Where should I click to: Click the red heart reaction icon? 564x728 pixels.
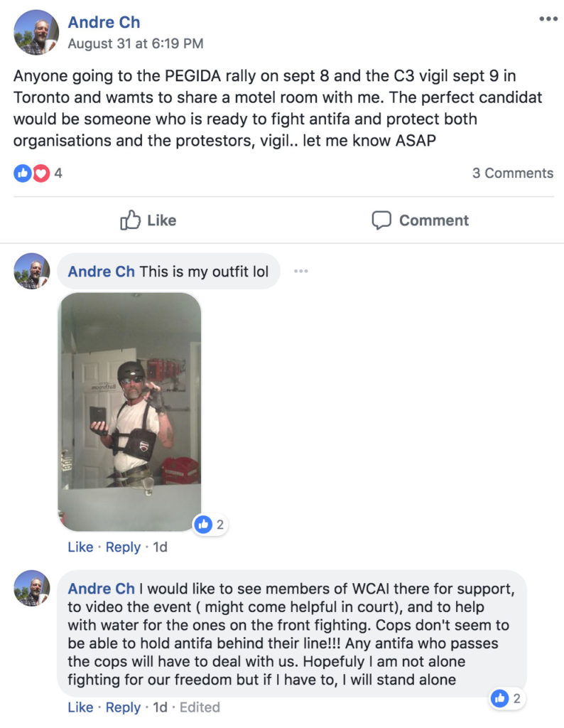tap(40, 173)
